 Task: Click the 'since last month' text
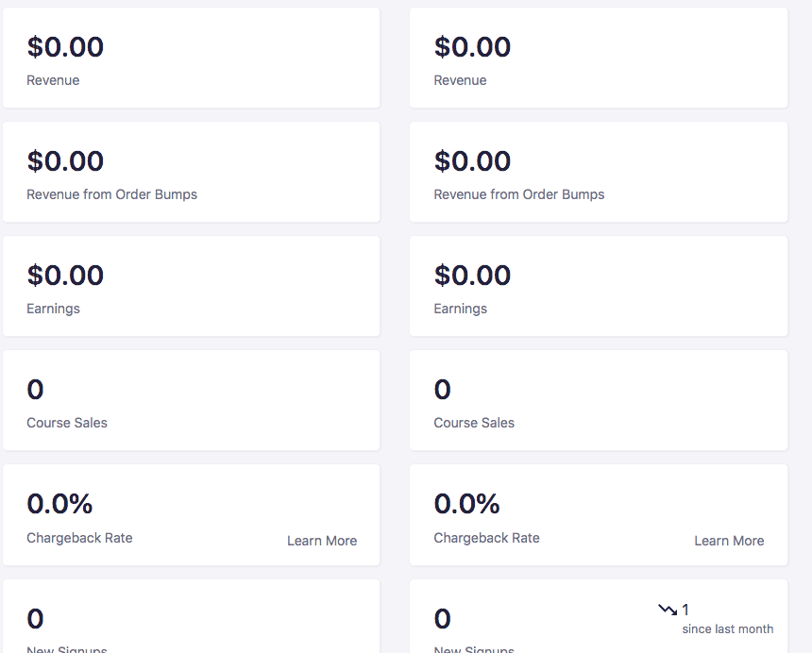pyautogui.click(x=728, y=629)
